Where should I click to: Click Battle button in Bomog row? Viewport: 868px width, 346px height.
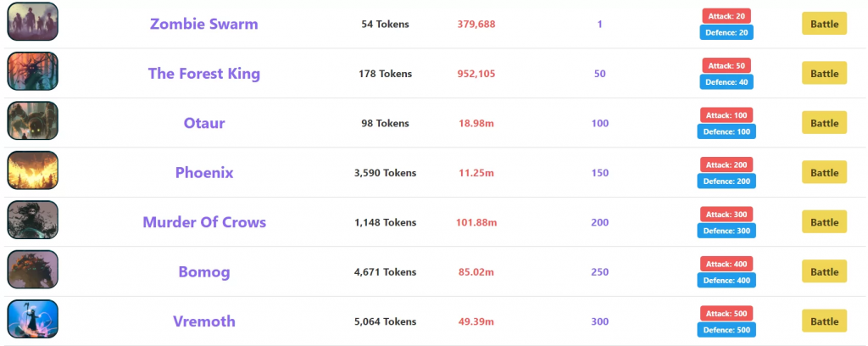click(824, 271)
